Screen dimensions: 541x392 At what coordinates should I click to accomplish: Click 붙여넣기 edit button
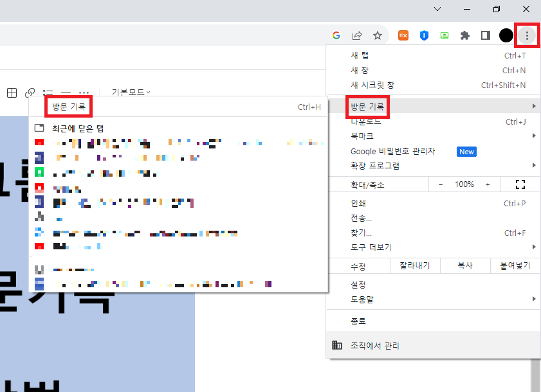pos(515,266)
